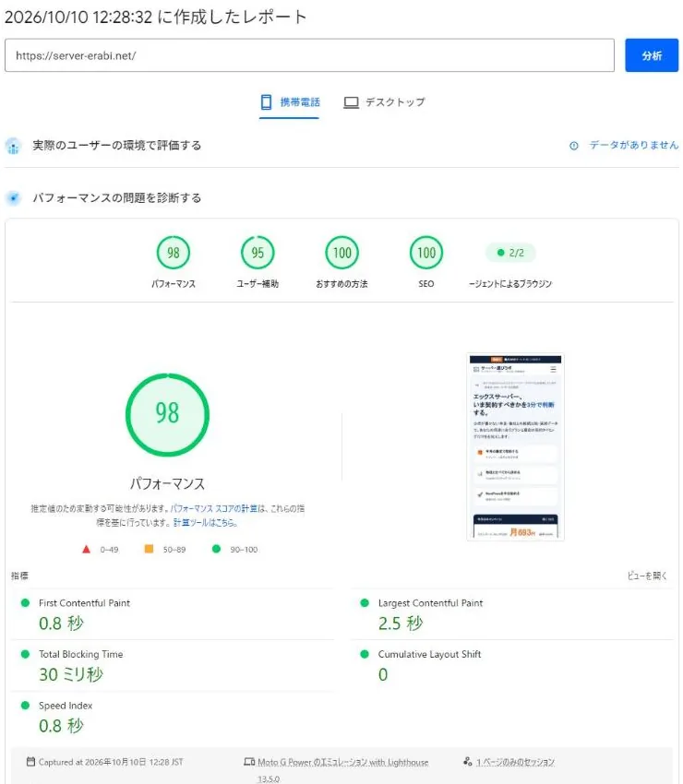The image size is (683, 784).
Task: Click the First Contentful Paint label
Action: [84, 603]
